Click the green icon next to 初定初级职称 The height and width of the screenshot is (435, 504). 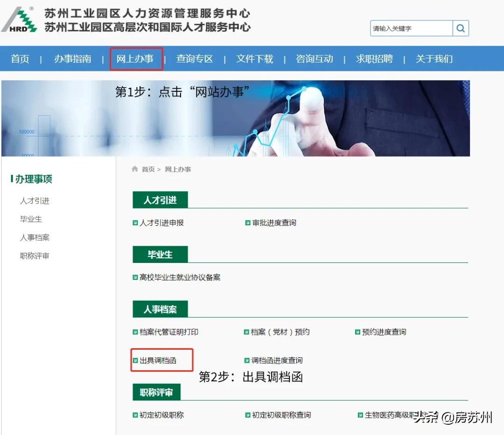pyautogui.click(x=134, y=414)
